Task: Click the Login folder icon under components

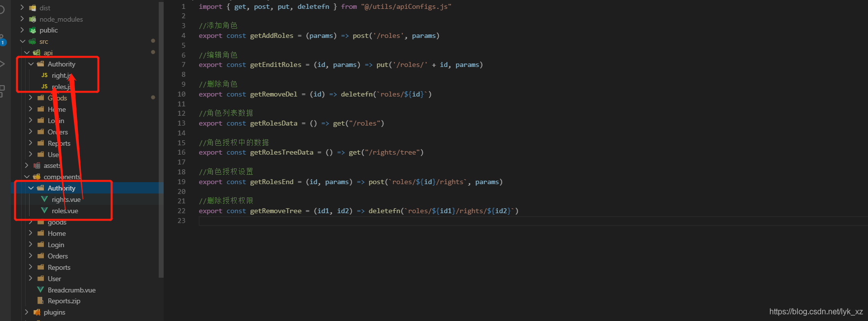Action: click(41, 245)
